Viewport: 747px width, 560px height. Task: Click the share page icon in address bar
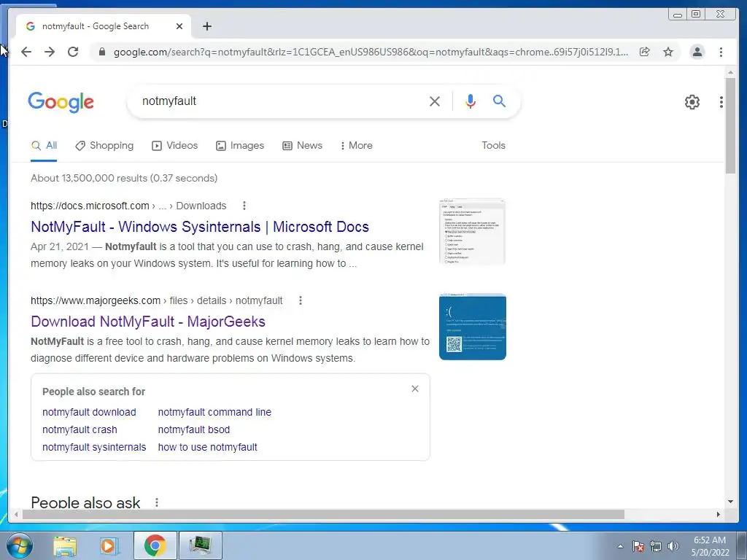pos(645,52)
